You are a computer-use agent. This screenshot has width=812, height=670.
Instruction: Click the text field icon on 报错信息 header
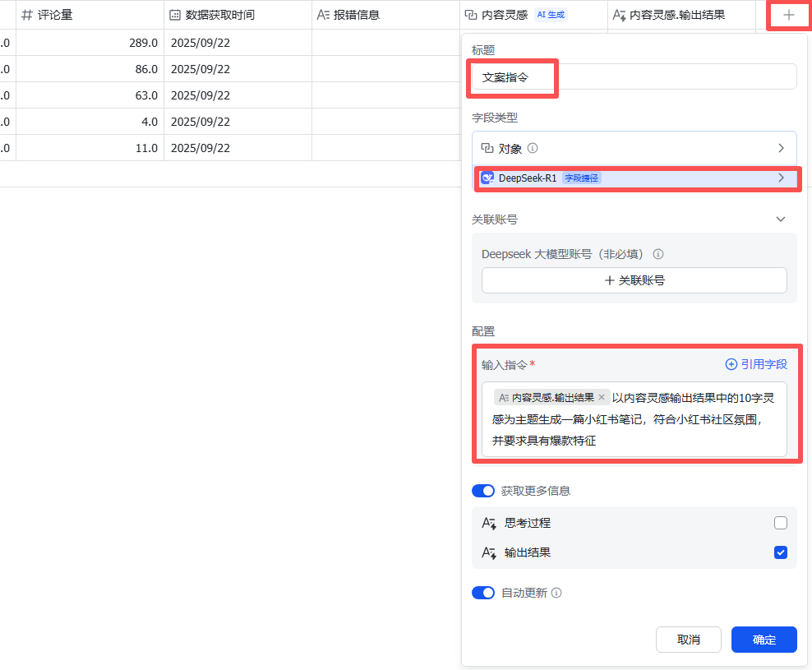coord(322,16)
